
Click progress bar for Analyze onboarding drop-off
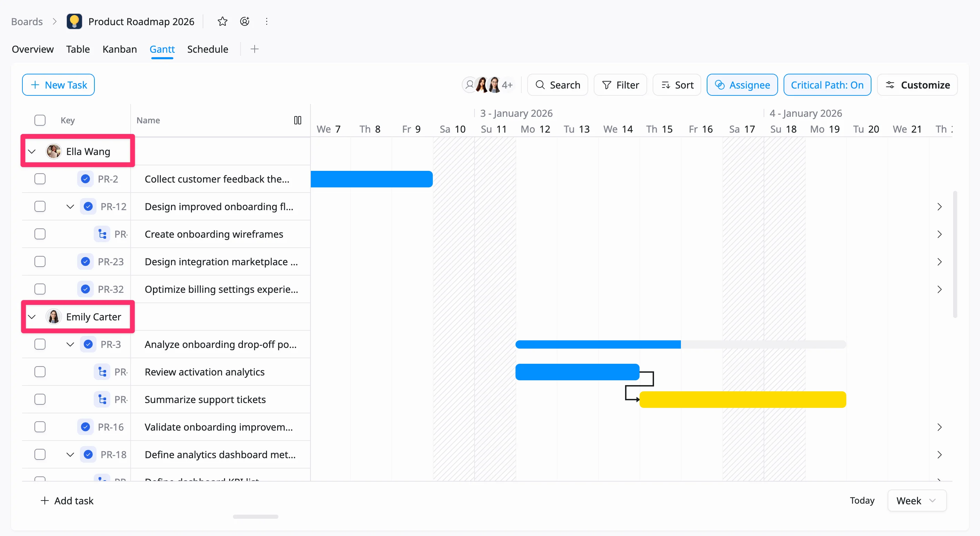tap(681, 344)
